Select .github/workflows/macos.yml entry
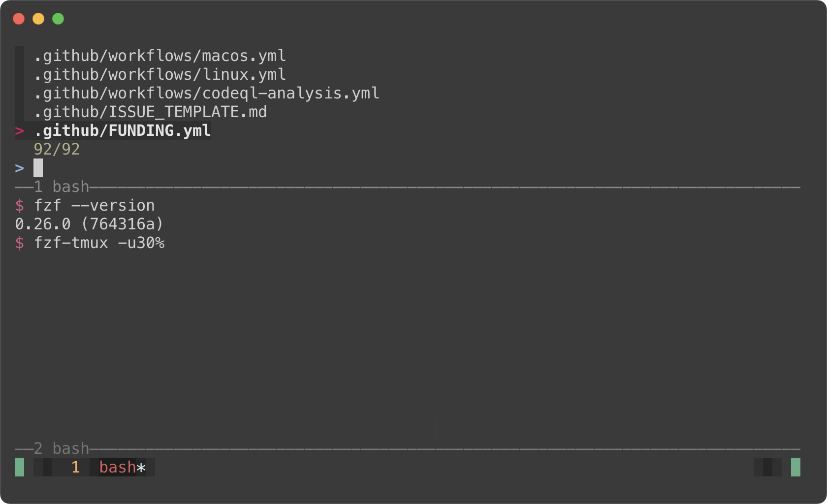827x504 pixels. click(159, 56)
